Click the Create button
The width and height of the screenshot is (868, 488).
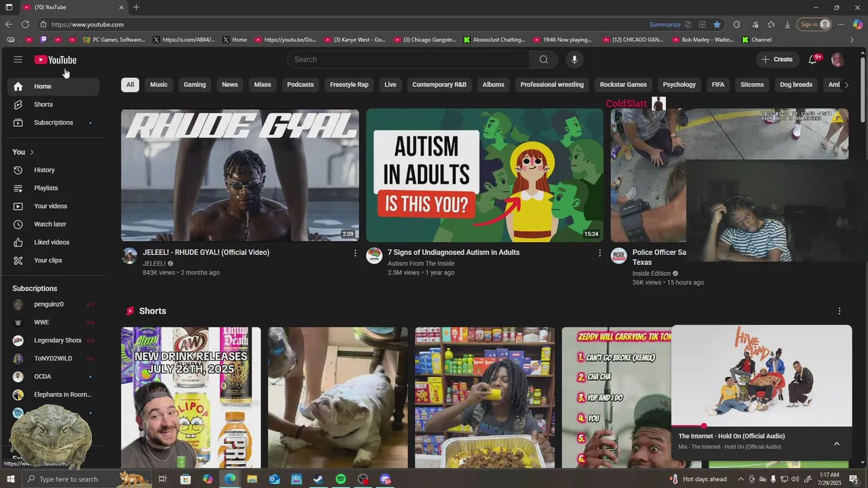tap(777, 60)
